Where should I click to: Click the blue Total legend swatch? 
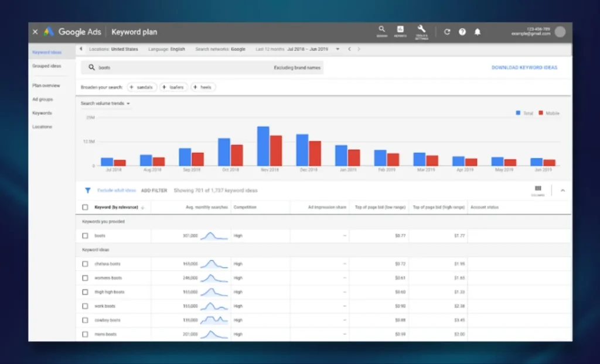[519, 113]
